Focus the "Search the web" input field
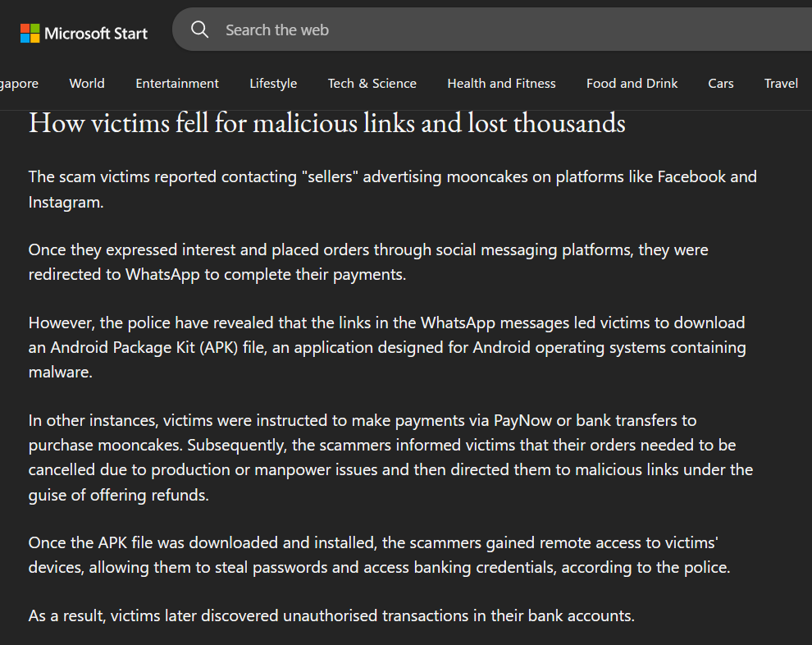 tap(492, 30)
